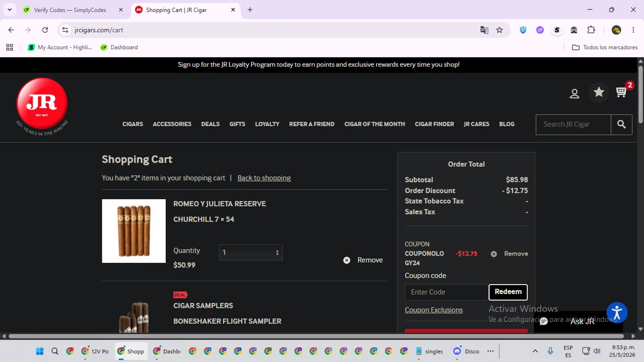Open the account profile icon
The image size is (644, 362).
[574, 94]
